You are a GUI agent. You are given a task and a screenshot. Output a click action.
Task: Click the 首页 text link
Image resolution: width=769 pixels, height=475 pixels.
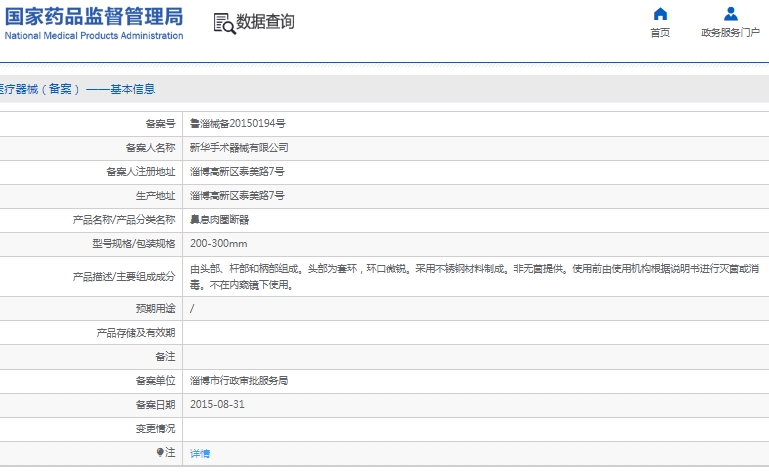(x=660, y=32)
